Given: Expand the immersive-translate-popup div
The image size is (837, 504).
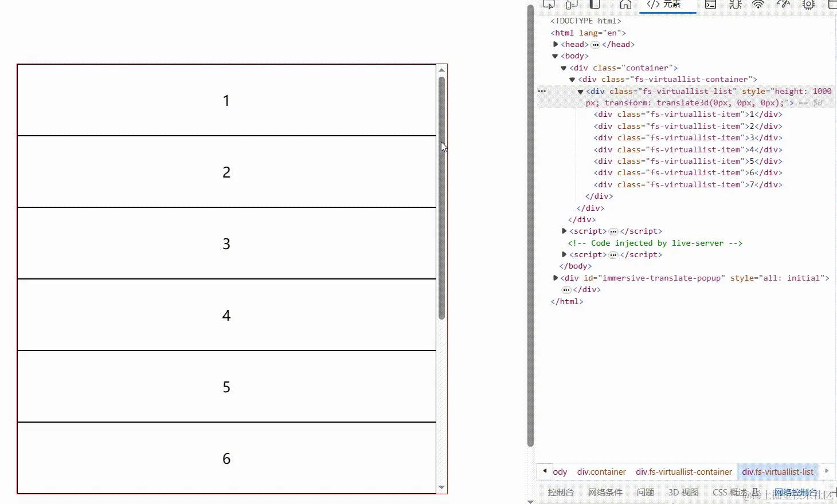Looking at the screenshot, I should coord(556,278).
